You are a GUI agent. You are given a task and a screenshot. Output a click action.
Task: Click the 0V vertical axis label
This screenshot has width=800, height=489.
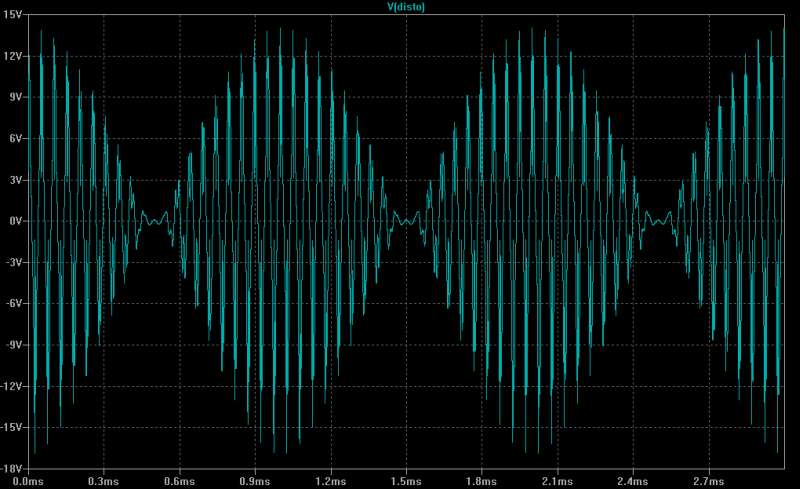pos(15,222)
